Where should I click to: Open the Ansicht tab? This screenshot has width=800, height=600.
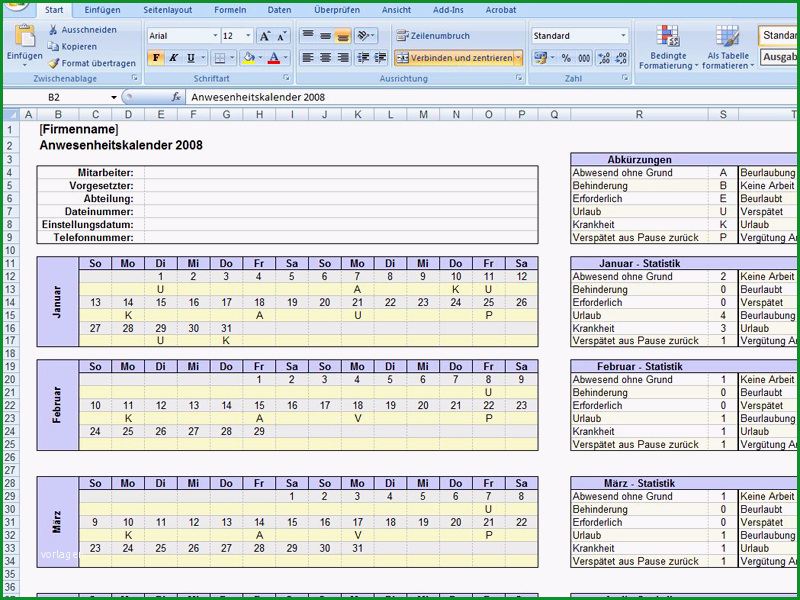(396, 10)
